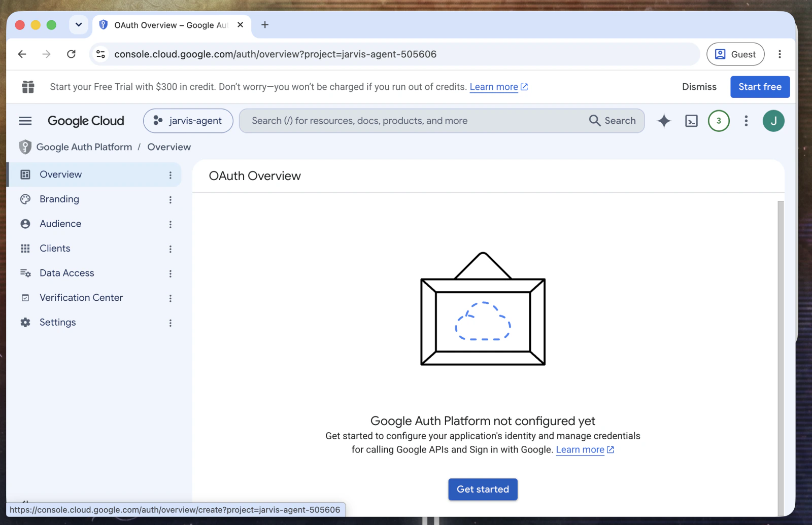Click the Data Access list-gear icon
Image resolution: width=812 pixels, height=525 pixels.
(x=25, y=273)
